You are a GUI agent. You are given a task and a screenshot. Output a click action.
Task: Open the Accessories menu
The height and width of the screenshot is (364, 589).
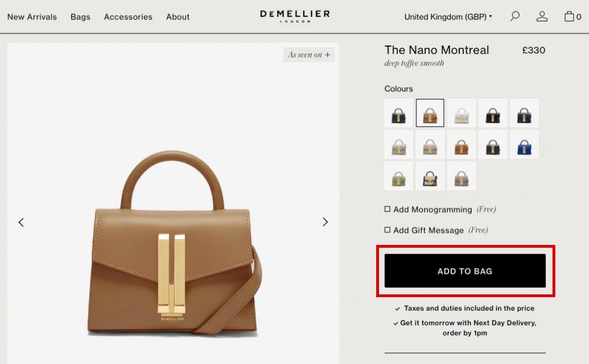click(x=128, y=17)
